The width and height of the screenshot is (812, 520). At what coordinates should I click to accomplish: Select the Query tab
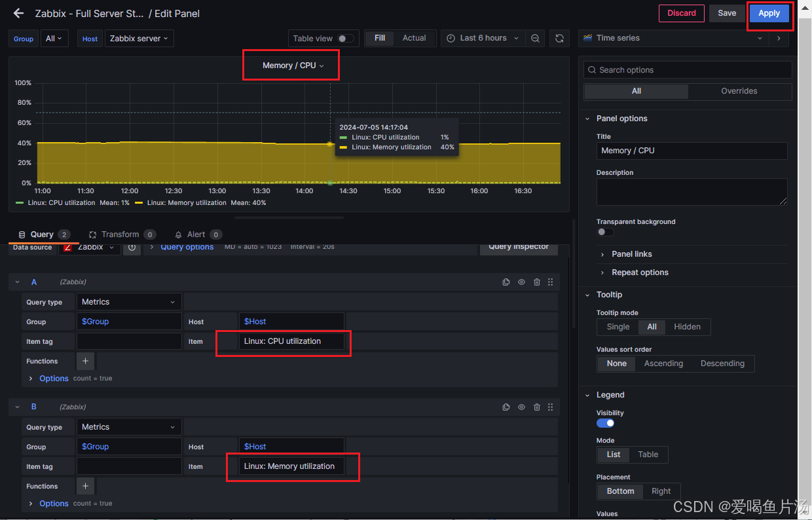pyautogui.click(x=44, y=234)
